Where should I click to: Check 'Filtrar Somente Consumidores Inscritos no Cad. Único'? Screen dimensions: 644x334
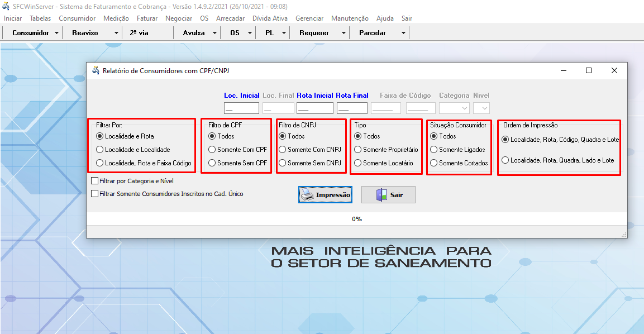coord(94,194)
